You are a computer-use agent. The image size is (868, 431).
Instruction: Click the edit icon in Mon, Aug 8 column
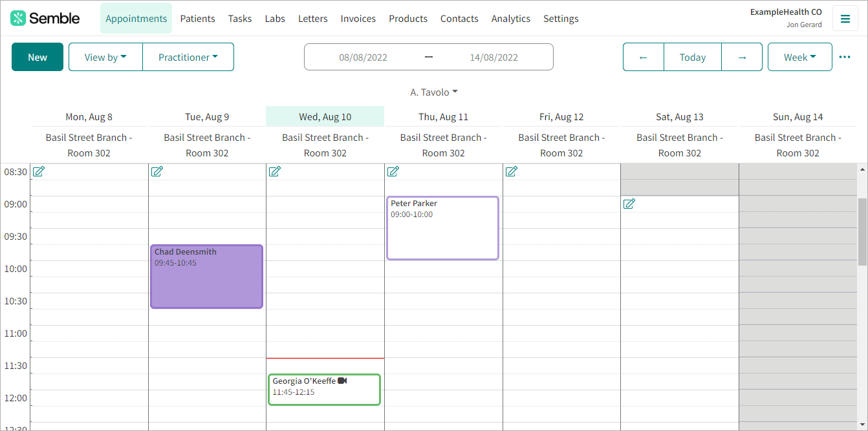pyautogui.click(x=39, y=171)
